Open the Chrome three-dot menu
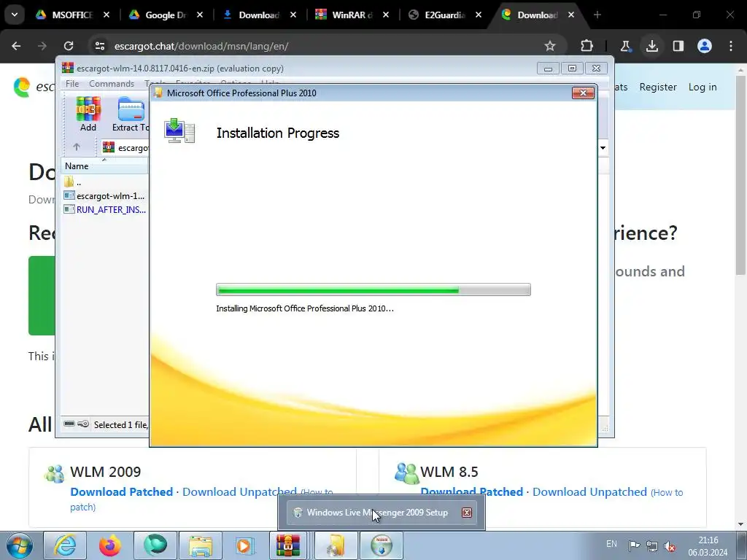Screen dimensions: 747x560 731,46
